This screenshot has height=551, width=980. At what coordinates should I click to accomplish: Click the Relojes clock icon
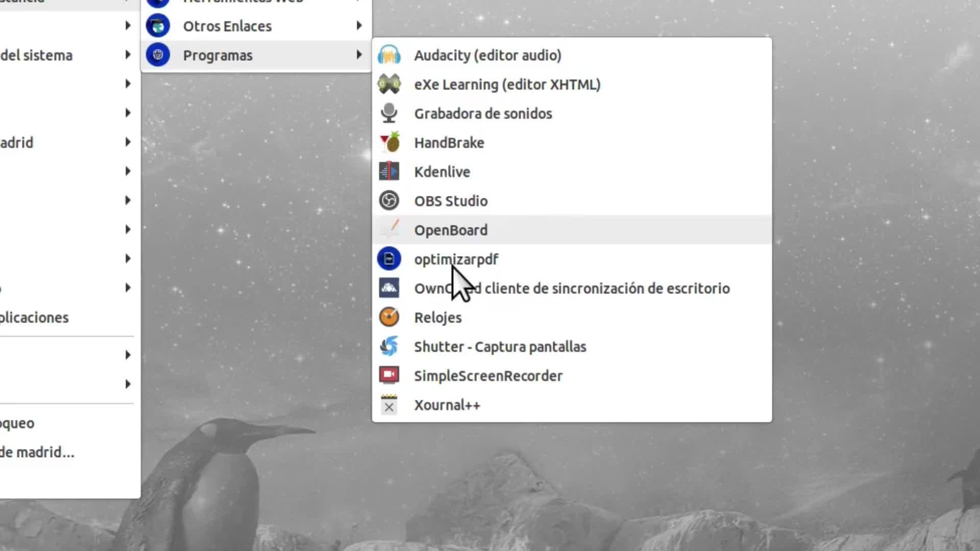click(x=389, y=317)
